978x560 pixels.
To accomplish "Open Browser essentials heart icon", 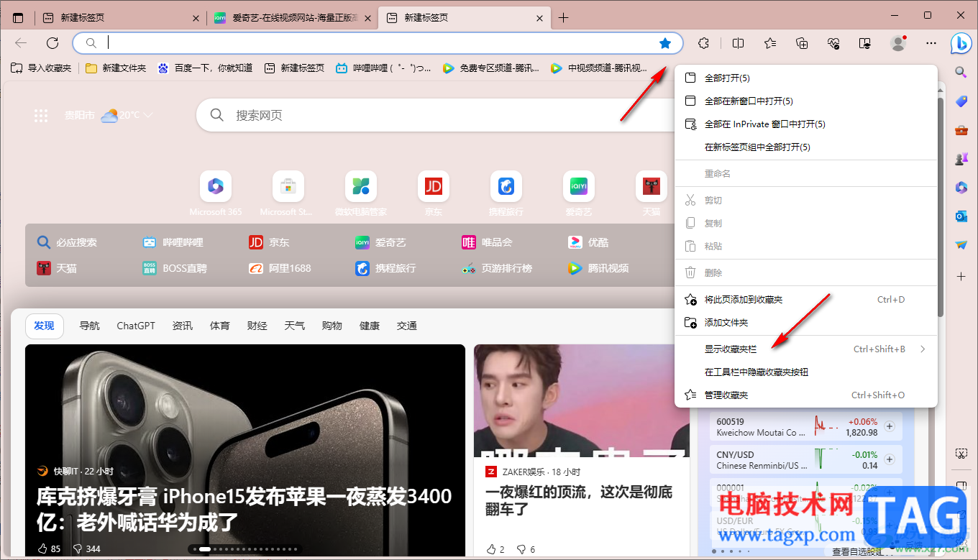I will click(x=834, y=43).
